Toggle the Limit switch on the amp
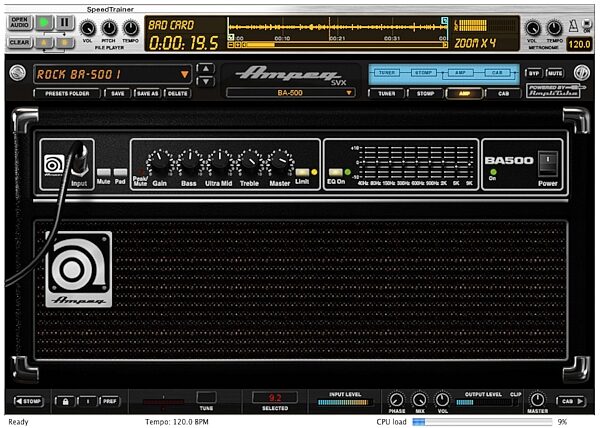 click(302, 173)
